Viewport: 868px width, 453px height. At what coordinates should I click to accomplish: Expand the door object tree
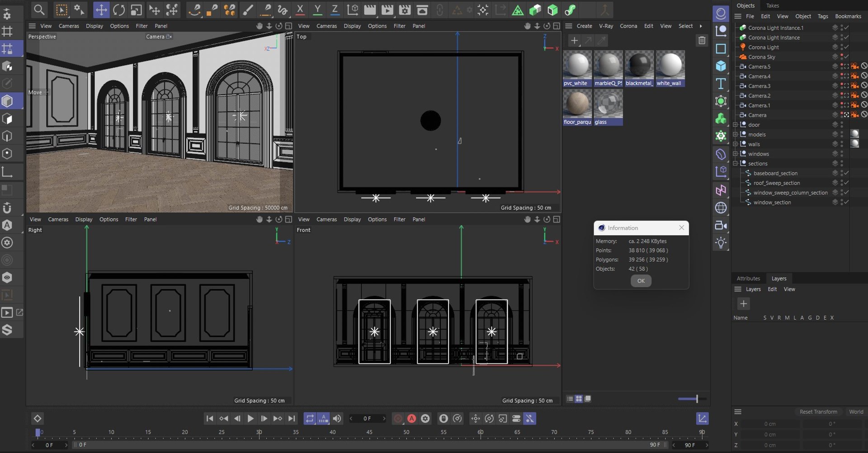coord(735,125)
